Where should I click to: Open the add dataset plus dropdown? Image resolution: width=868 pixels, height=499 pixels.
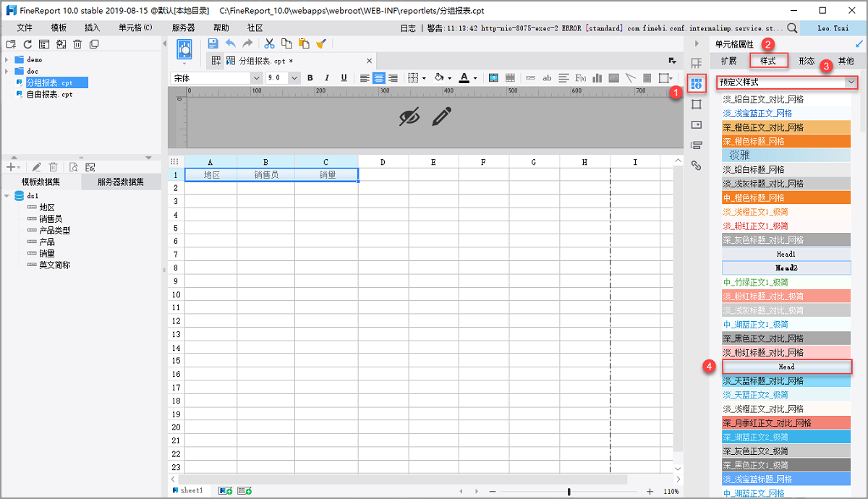[14, 167]
